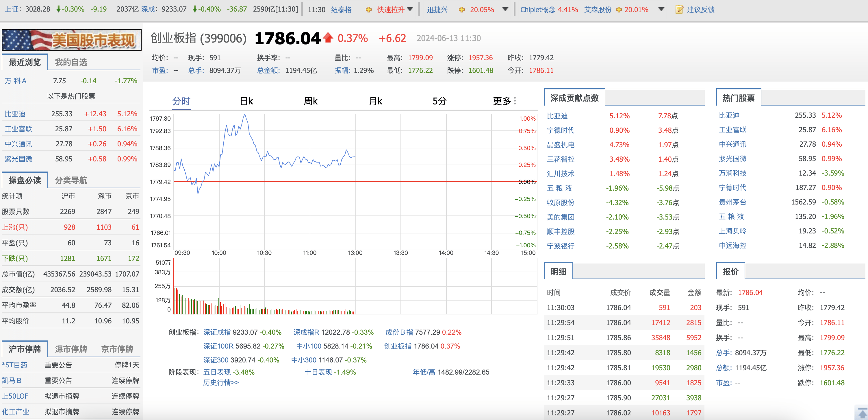Click the red up-arrow beside 1786.04
This screenshot has width=868, height=420.
(x=328, y=38)
